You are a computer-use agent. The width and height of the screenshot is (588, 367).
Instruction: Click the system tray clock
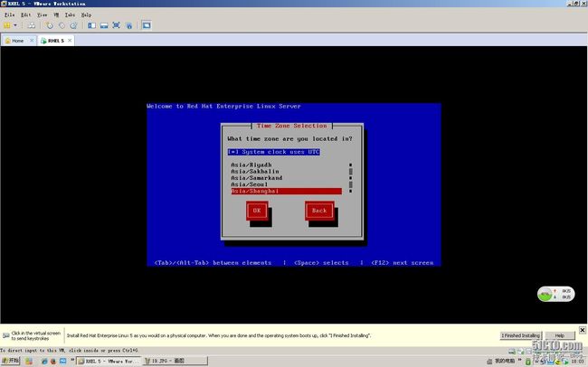coord(578,362)
